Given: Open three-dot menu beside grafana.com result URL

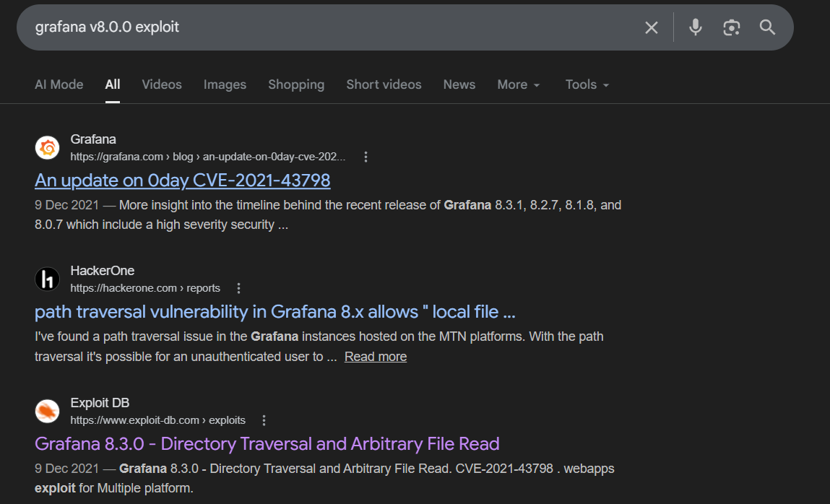Looking at the screenshot, I should point(366,157).
